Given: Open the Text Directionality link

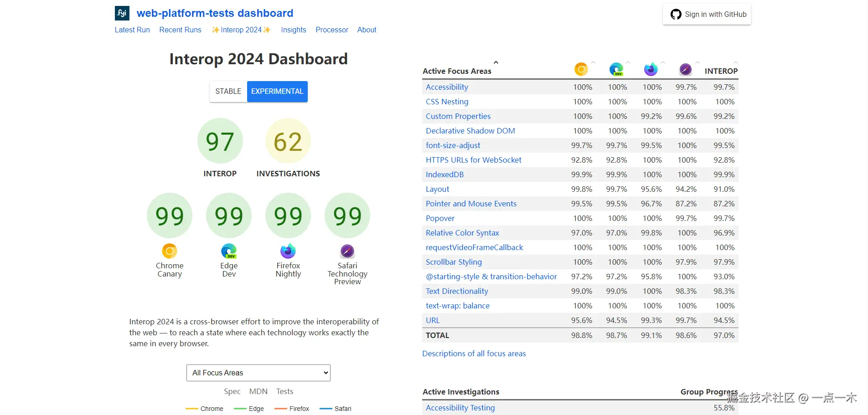Looking at the screenshot, I should pyautogui.click(x=457, y=291).
